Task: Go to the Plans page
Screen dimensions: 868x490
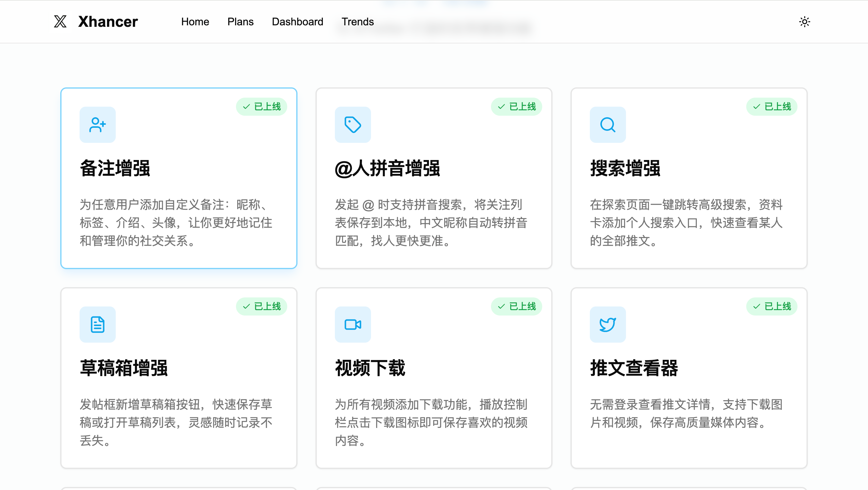Action: (x=240, y=22)
